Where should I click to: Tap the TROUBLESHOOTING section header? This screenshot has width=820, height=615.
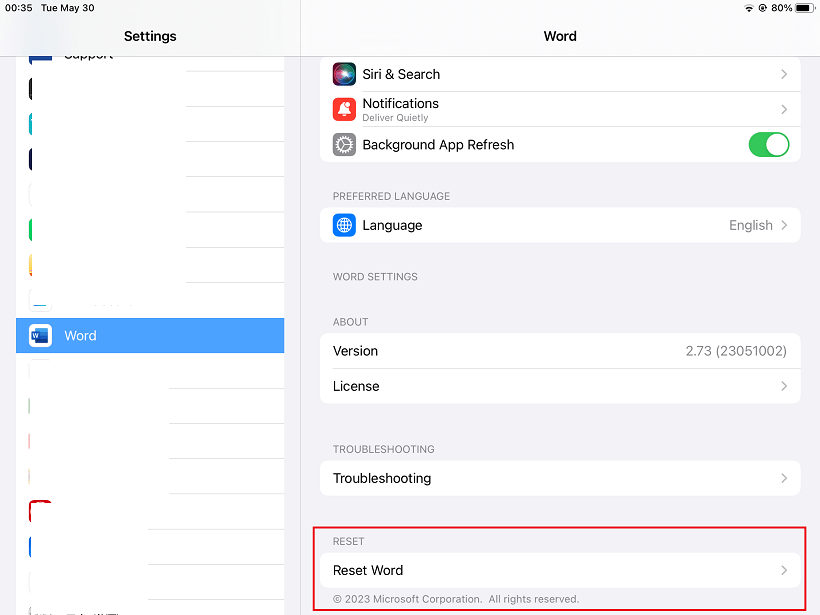click(383, 450)
